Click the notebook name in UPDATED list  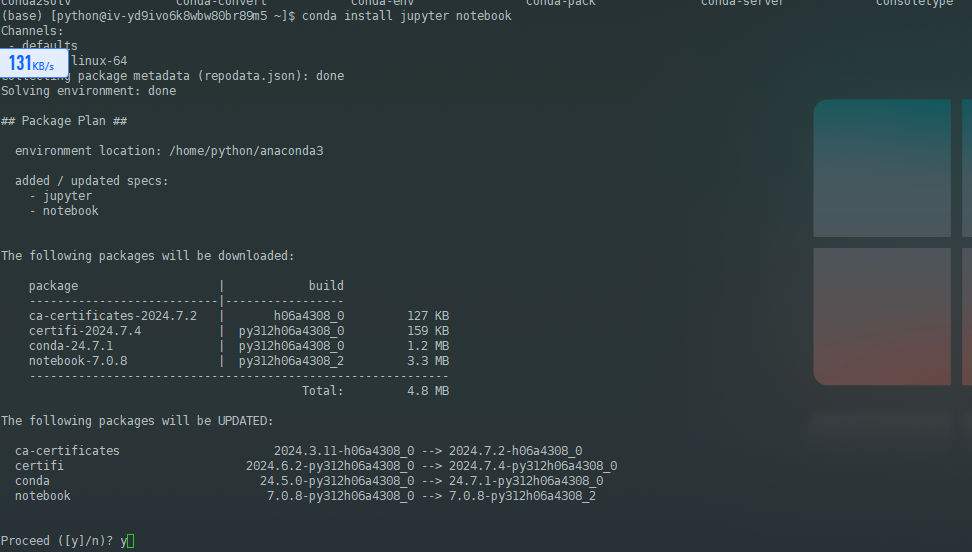[43, 496]
